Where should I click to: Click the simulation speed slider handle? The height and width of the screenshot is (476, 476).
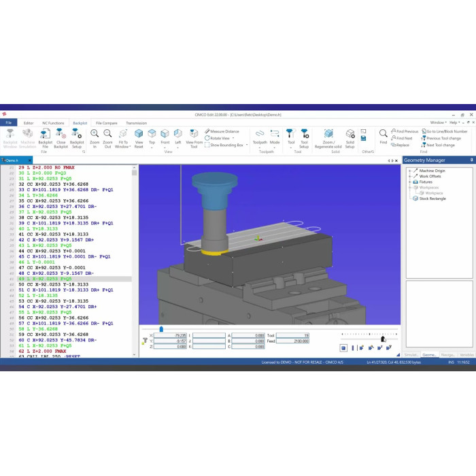[383, 339]
